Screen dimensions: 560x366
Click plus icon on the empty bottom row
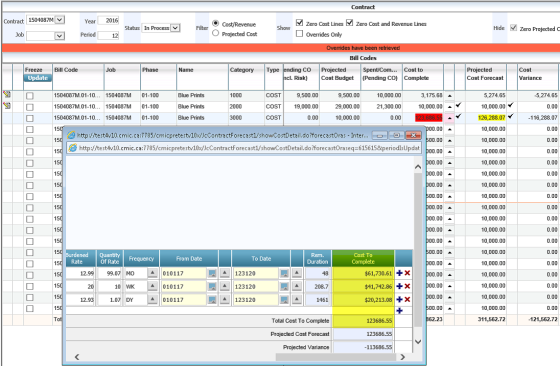coord(399,311)
